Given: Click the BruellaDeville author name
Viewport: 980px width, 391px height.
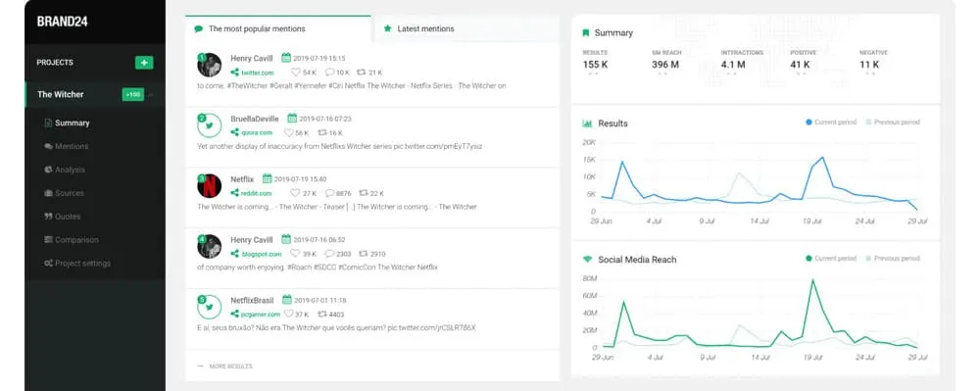Looking at the screenshot, I should [x=255, y=119].
